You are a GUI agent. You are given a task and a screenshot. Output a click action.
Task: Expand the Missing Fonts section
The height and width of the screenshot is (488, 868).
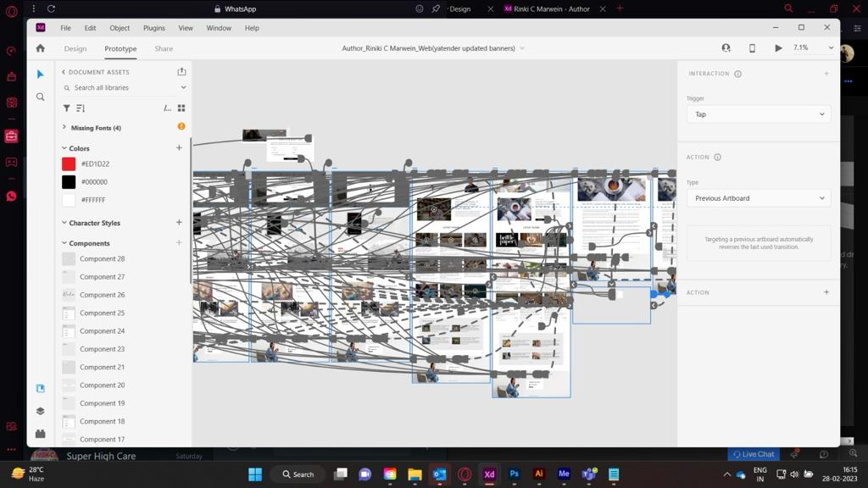pos(64,127)
